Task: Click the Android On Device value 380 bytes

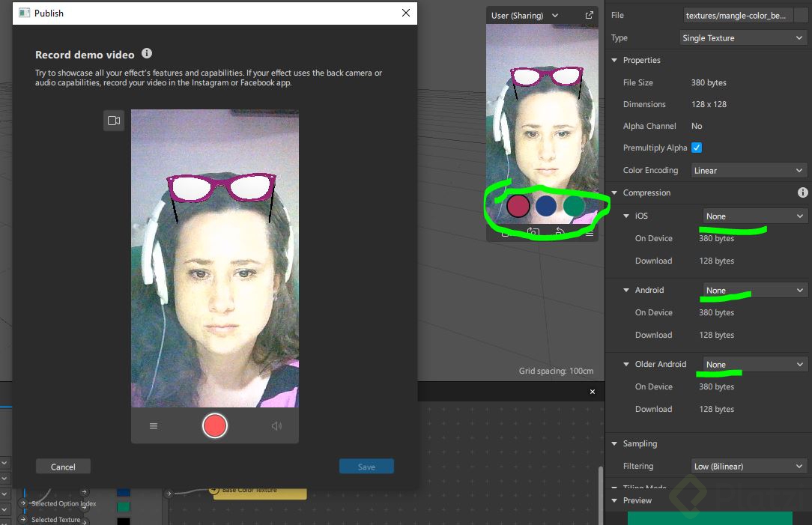Action: pos(716,312)
